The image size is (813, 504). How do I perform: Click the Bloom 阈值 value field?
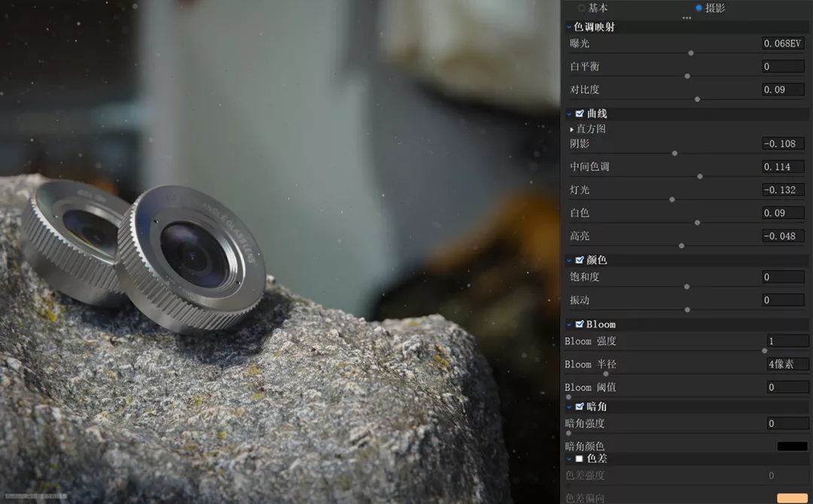(787, 387)
